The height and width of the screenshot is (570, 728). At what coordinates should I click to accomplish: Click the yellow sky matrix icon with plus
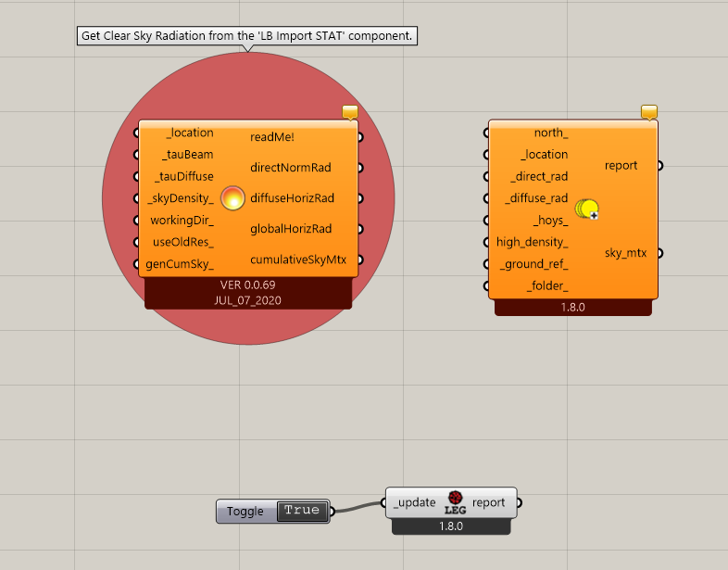point(587,209)
